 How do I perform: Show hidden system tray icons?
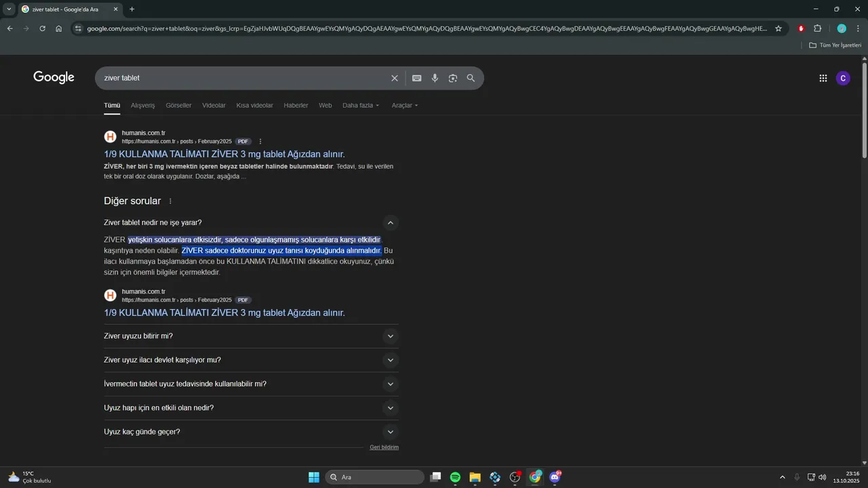coord(782,477)
